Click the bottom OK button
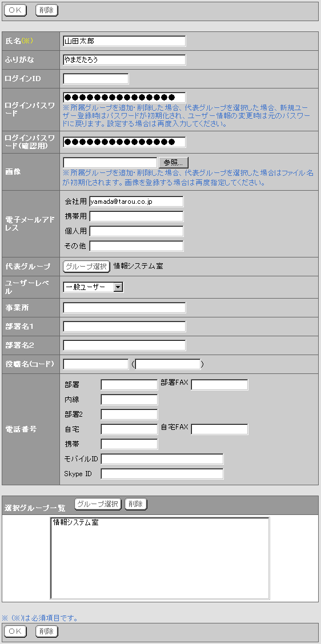Image resolution: width=321 pixels, height=644 pixels. tap(15, 631)
